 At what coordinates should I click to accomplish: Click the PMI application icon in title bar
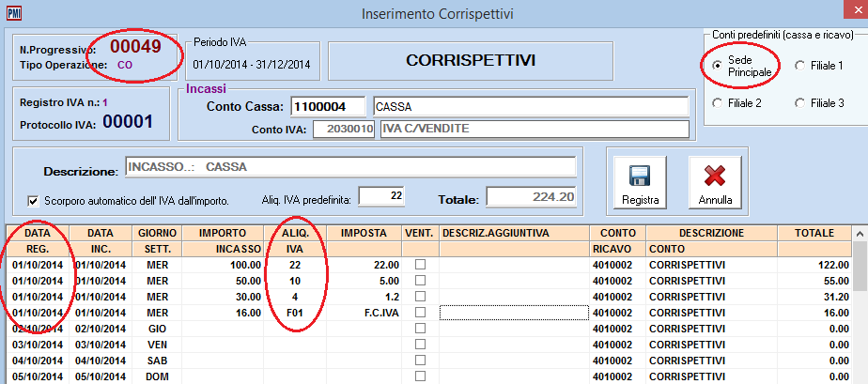click(x=12, y=14)
